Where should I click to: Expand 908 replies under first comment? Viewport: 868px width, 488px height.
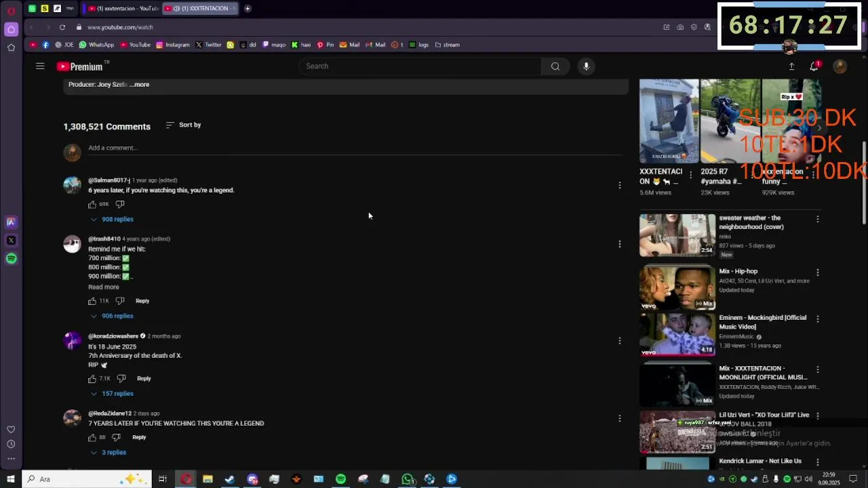coord(112,219)
